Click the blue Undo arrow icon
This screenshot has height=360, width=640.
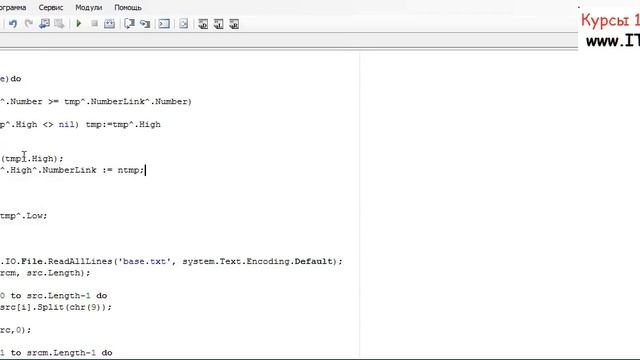click(13, 24)
